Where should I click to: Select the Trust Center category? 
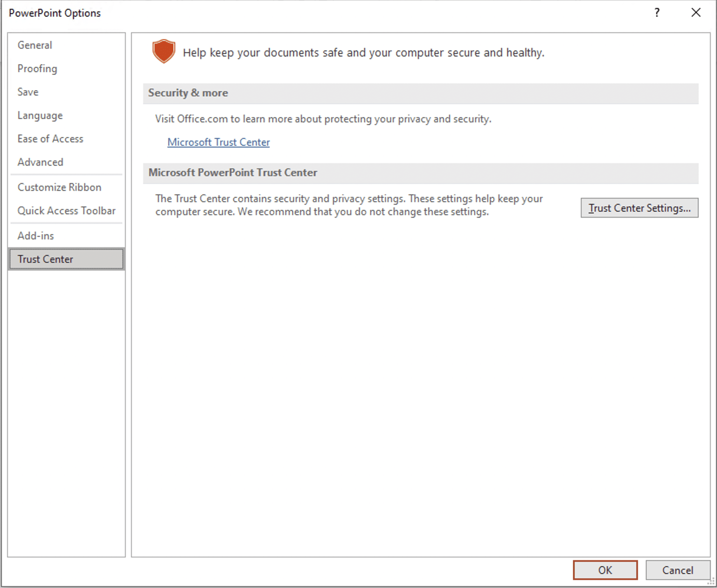coord(66,259)
